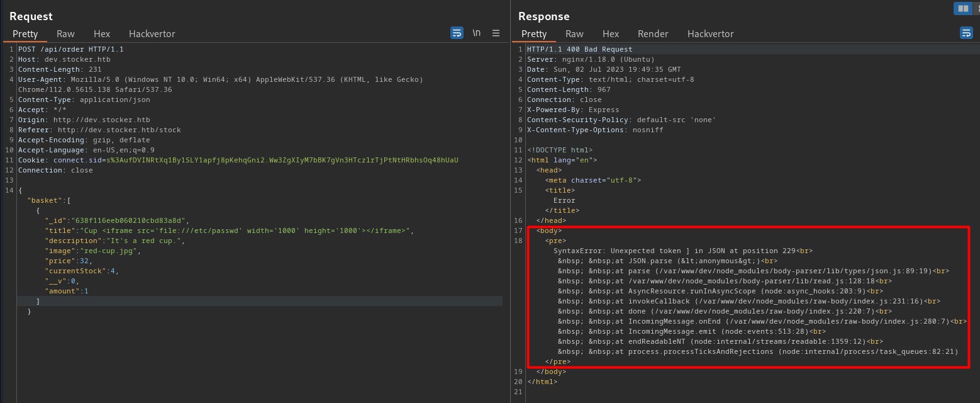Click the 'Content-Length: 231' request header
The image size is (980, 403).
pos(60,69)
